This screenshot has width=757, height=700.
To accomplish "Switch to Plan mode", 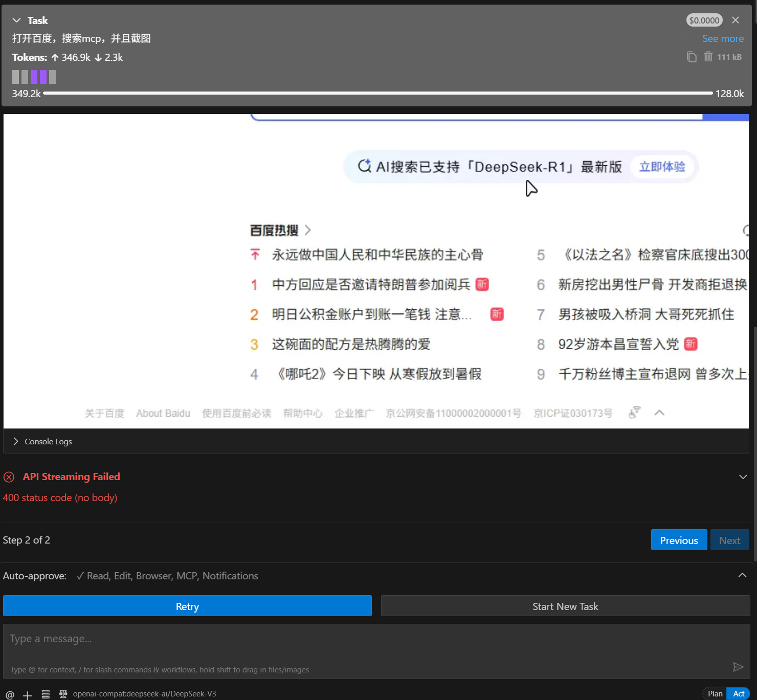I will point(715,693).
